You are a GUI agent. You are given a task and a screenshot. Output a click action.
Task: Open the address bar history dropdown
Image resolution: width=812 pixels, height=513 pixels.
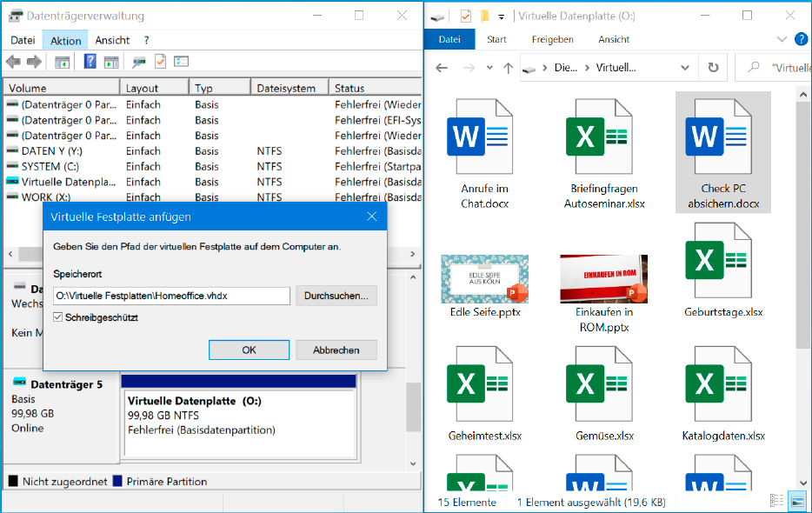tap(684, 68)
